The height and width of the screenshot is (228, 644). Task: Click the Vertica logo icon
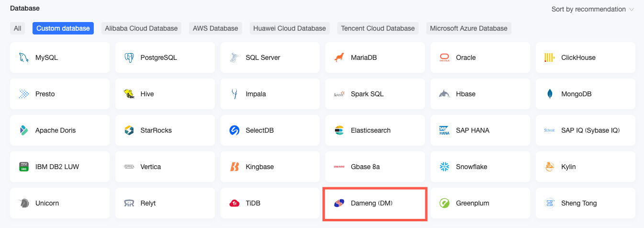(x=129, y=167)
